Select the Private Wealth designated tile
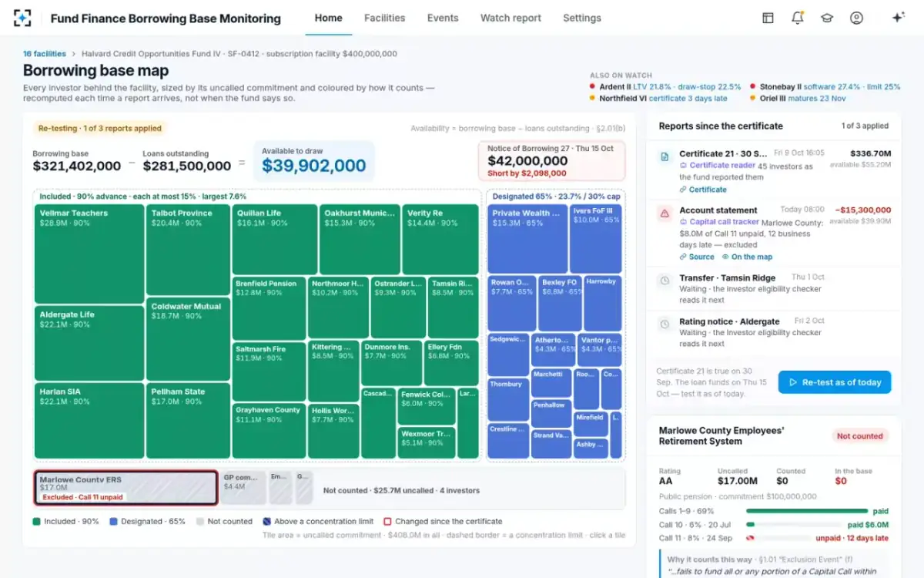This screenshot has height=578, width=924. (x=527, y=239)
